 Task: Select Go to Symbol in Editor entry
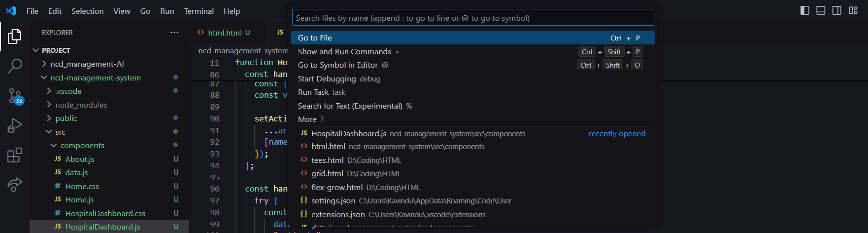(473, 65)
